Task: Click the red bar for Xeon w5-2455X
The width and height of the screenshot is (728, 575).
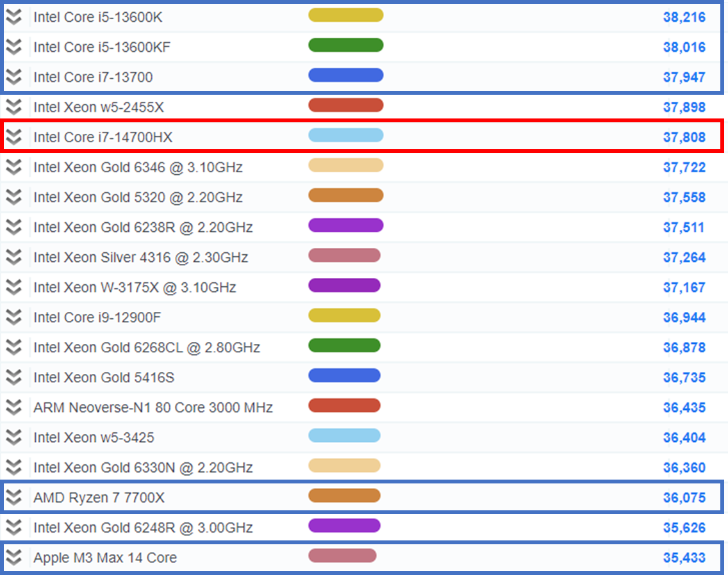Action: [x=346, y=106]
